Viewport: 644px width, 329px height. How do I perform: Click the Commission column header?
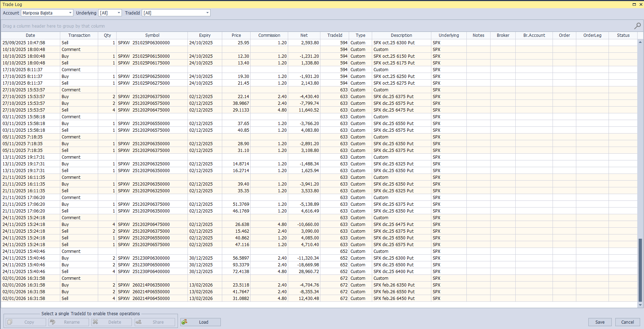coord(269,35)
